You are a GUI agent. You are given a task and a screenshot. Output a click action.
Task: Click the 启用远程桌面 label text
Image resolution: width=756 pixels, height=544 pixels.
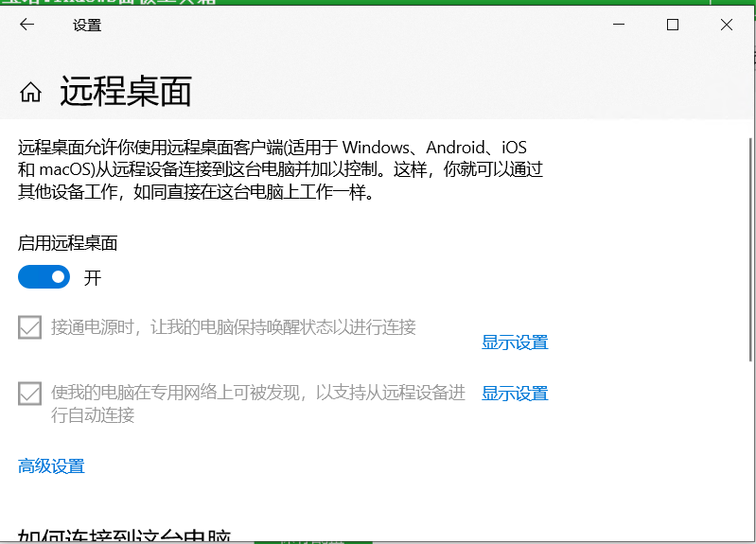click(x=68, y=243)
